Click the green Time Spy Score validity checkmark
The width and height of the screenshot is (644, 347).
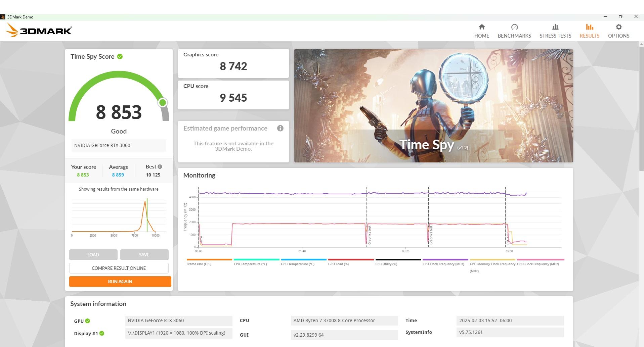[x=120, y=56]
